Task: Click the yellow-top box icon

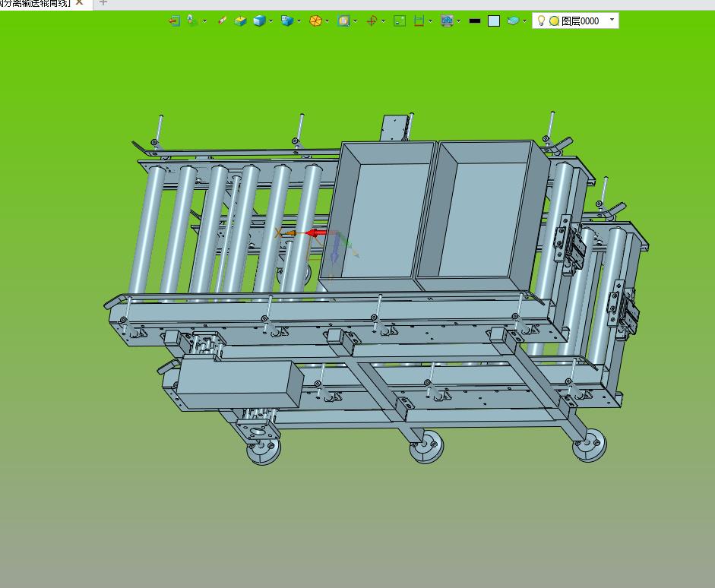Action: pos(240,21)
